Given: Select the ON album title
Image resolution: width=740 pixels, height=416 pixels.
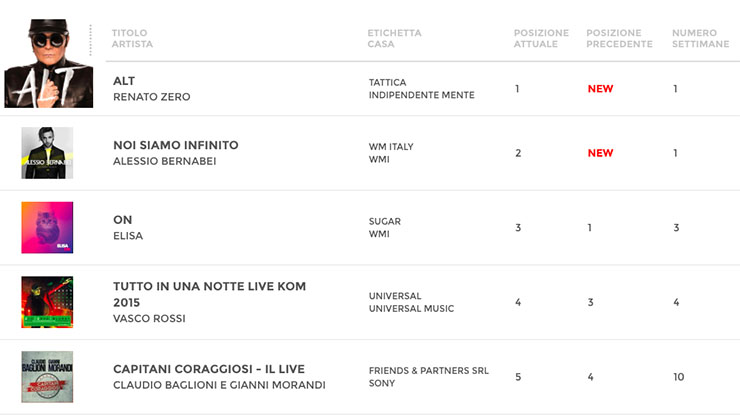Looking at the screenshot, I should click(123, 220).
